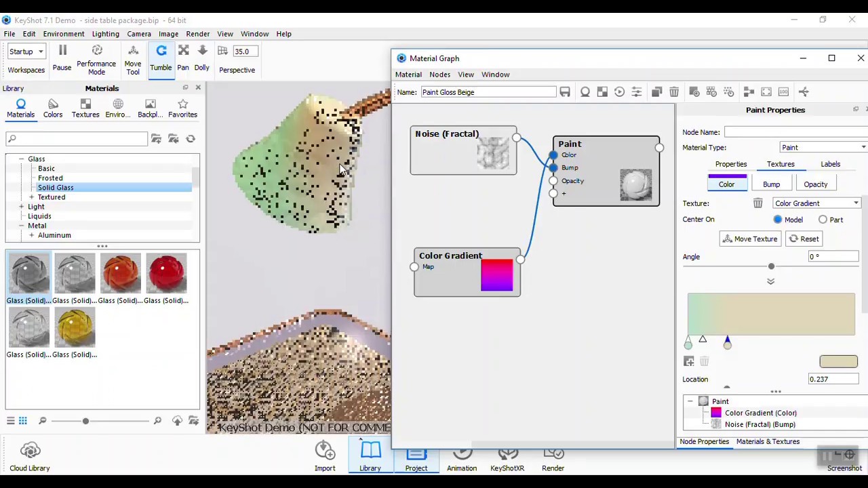Image resolution: width=868 pixels, height=488 pixels.
Task: Click the Import button in bottom toolbar
Action: point(325,457)
